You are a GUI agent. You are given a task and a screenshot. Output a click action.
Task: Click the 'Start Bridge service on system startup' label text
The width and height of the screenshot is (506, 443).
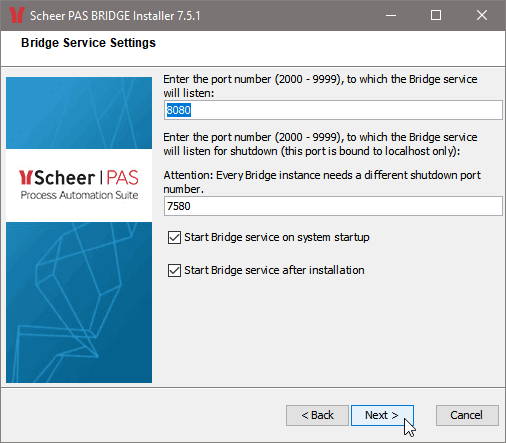(x=277, y=237)
